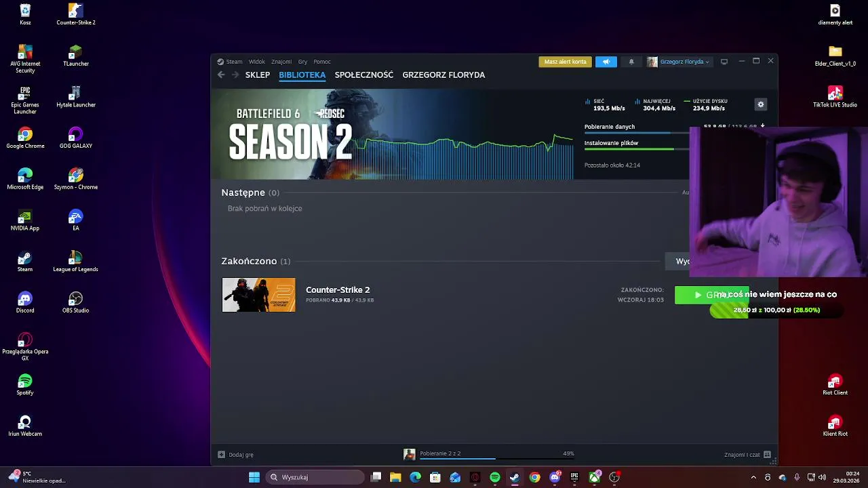Viewport: 868px width, 488px height.
Task: Open 'Szymon - Chrome' desktop shortcut
Action: pos(76,180)
